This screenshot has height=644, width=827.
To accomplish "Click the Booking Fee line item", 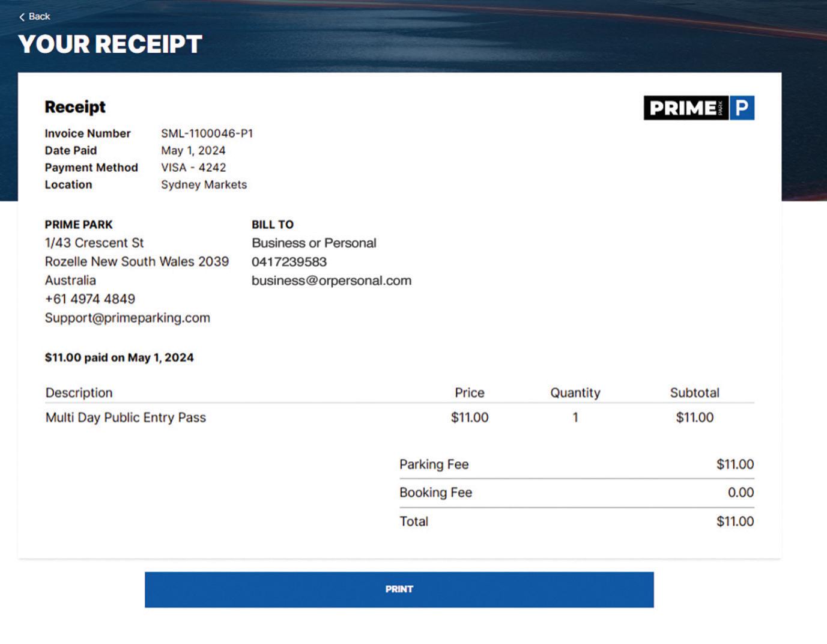I will [435, 493].
